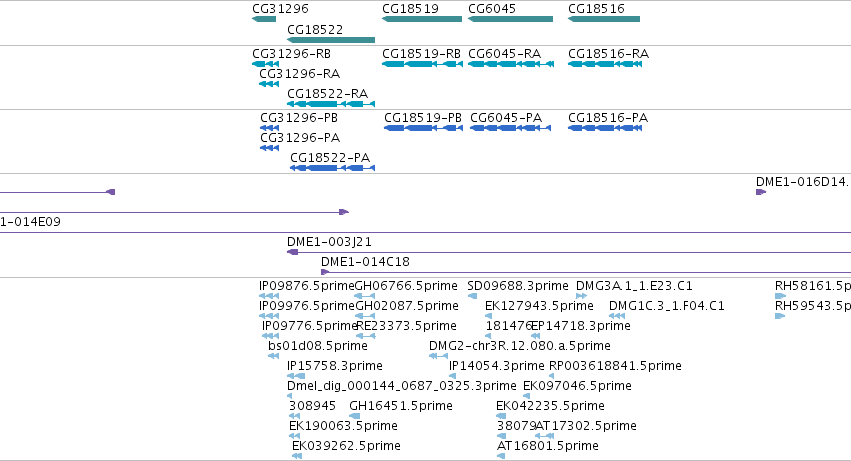Viewport: 851px width, 461px height.
Task: Select the RE23373.5prime EST label
Action: (x=407, y=326)
